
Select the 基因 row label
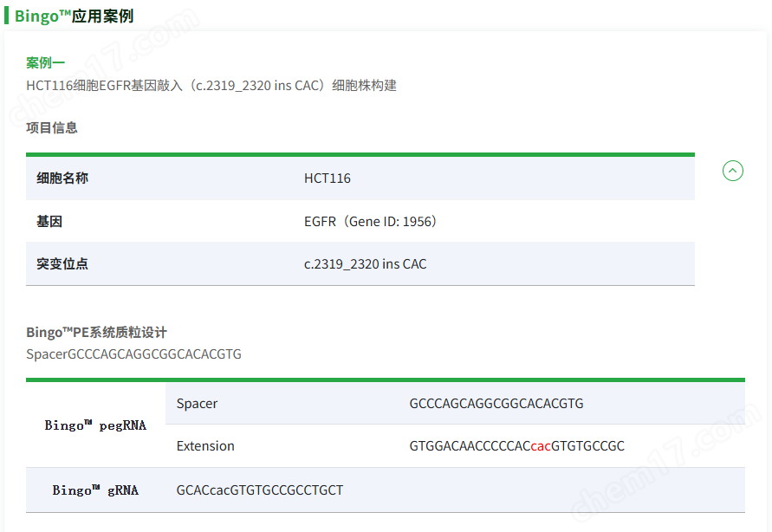click(x=49, y=222)
